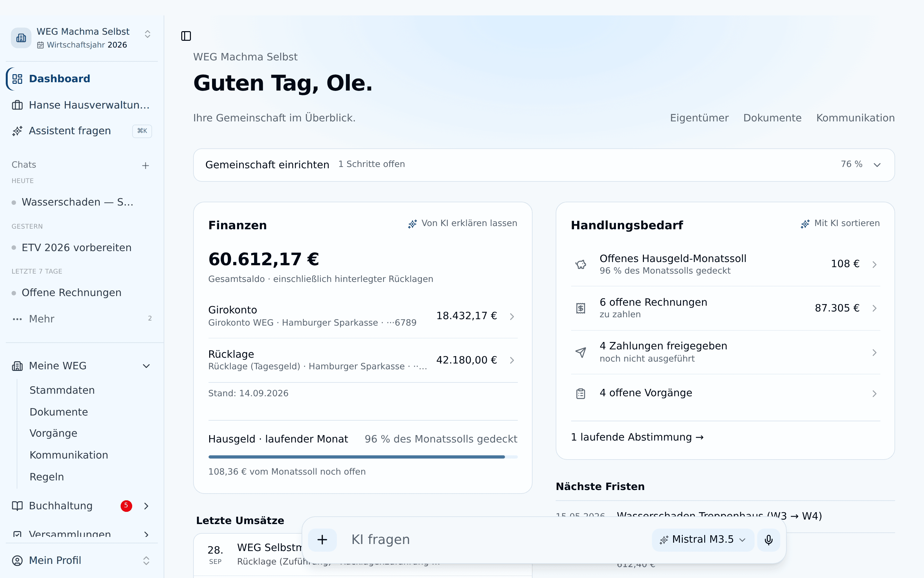Open Stammdaten in sidebar
Viewport: 924px width, 578px height.
(62, 390)
